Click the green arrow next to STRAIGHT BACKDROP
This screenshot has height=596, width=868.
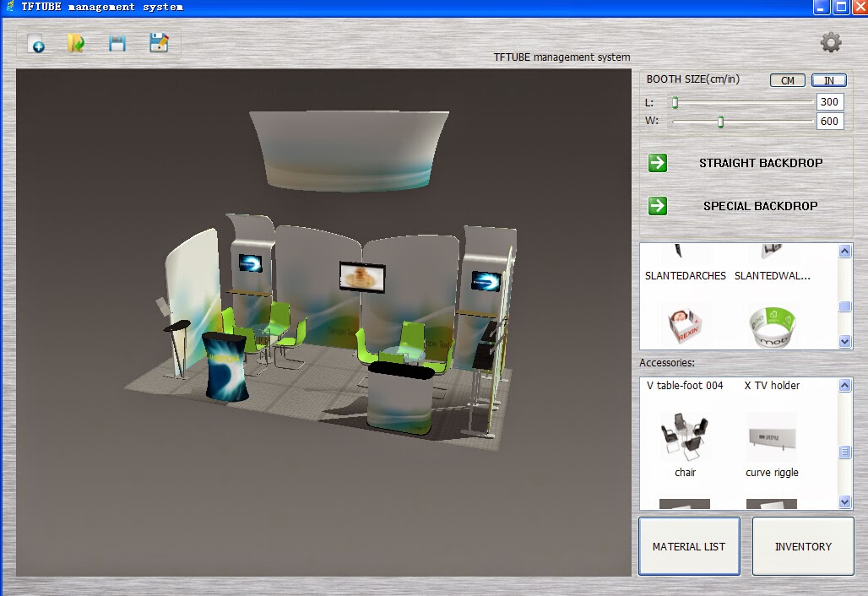click(x=658, y=162)
